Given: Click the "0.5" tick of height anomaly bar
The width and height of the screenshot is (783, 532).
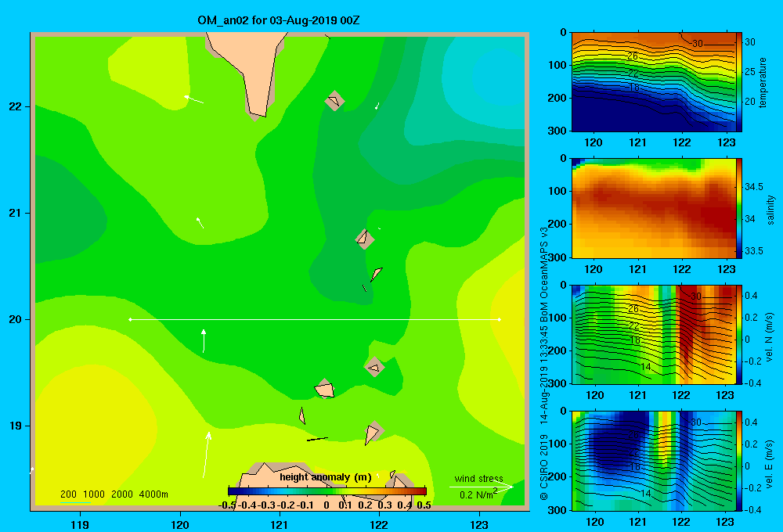Looking at the screenshot, I should click(x=424, y=505).
